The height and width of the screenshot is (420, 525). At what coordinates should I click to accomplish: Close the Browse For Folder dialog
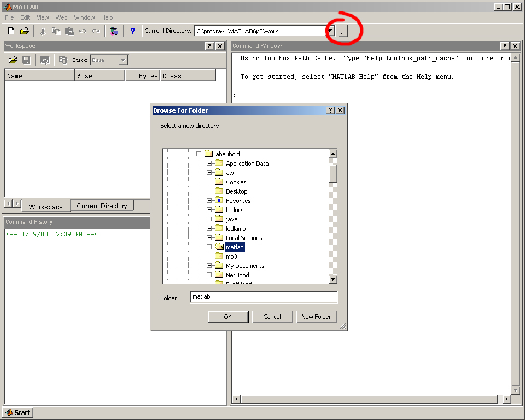[340, 110]
